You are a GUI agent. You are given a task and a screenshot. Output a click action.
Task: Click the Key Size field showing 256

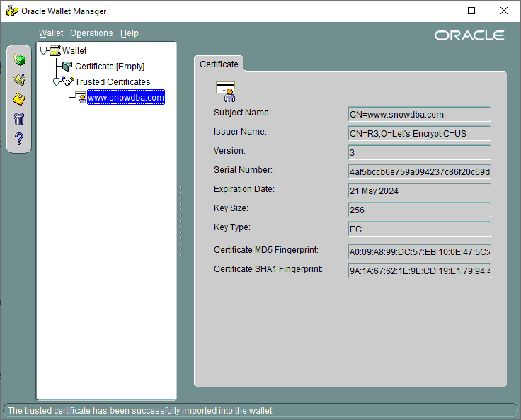[419, 210]
